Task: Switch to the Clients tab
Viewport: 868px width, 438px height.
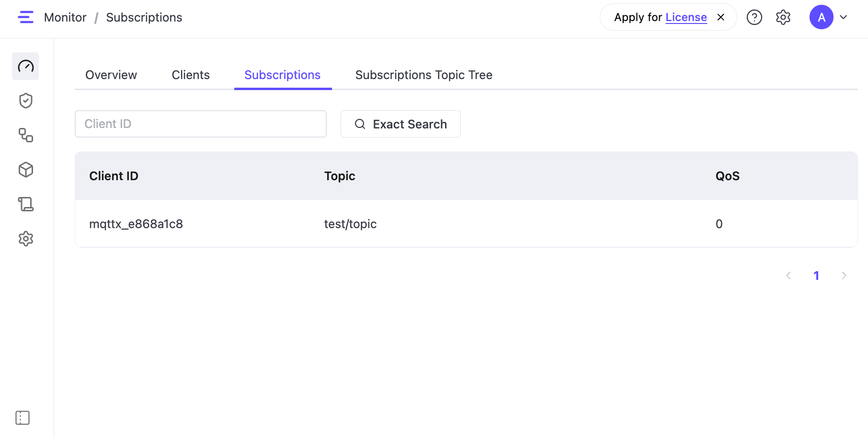Action: (x=190, y=75)
